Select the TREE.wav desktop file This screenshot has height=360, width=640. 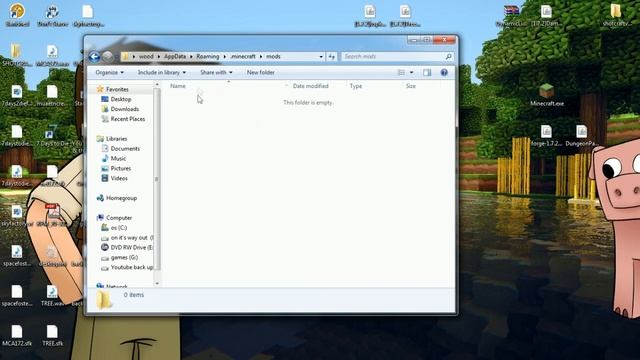point(52,296)
